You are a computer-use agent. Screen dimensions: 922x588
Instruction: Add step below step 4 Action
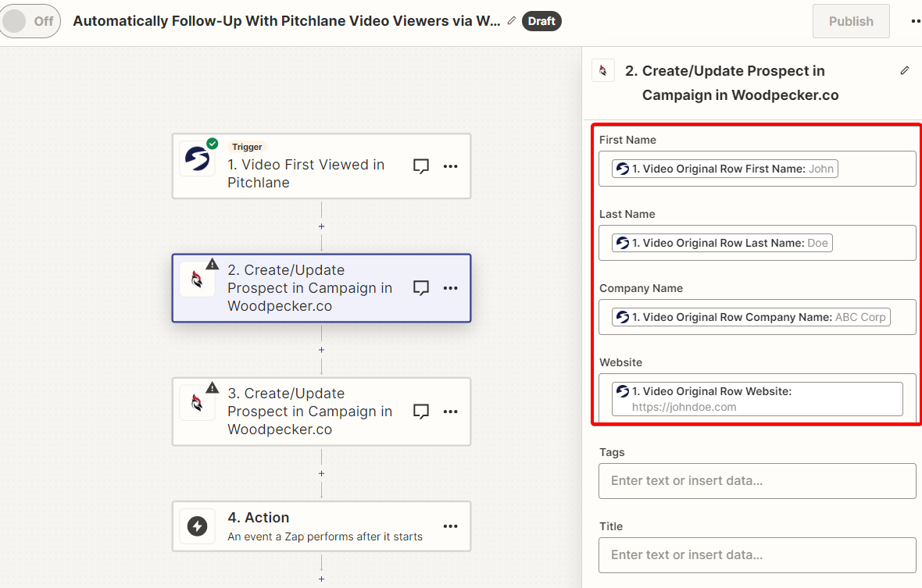321,579
